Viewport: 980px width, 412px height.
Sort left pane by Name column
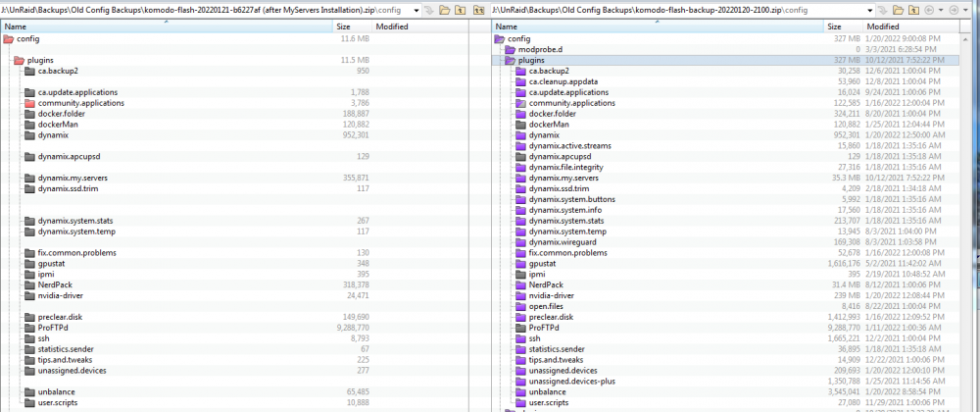(x=167, y=26)
